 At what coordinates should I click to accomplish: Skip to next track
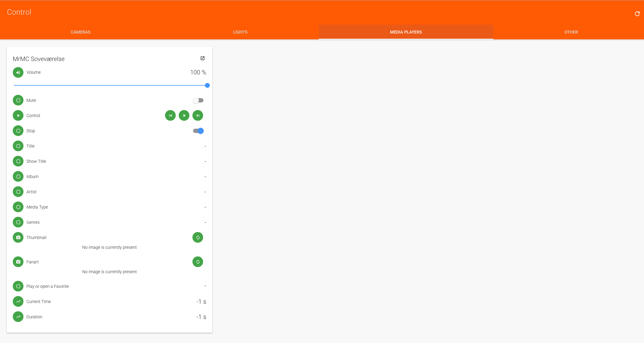point(198,115)
